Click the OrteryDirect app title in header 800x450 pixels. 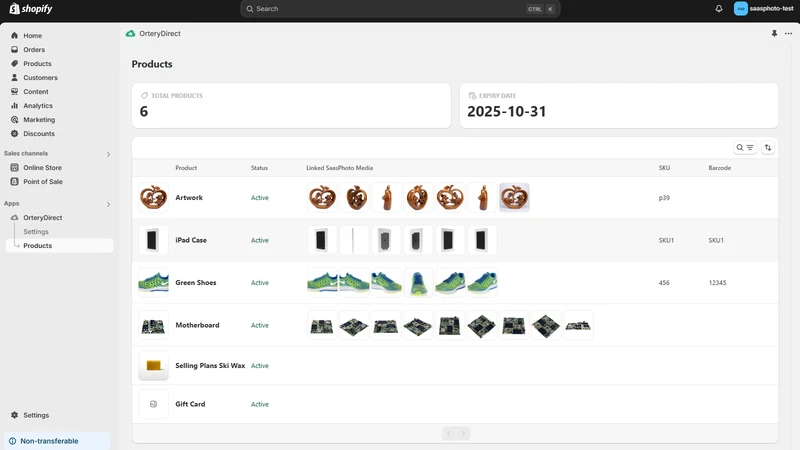click(x=160, y=34)
